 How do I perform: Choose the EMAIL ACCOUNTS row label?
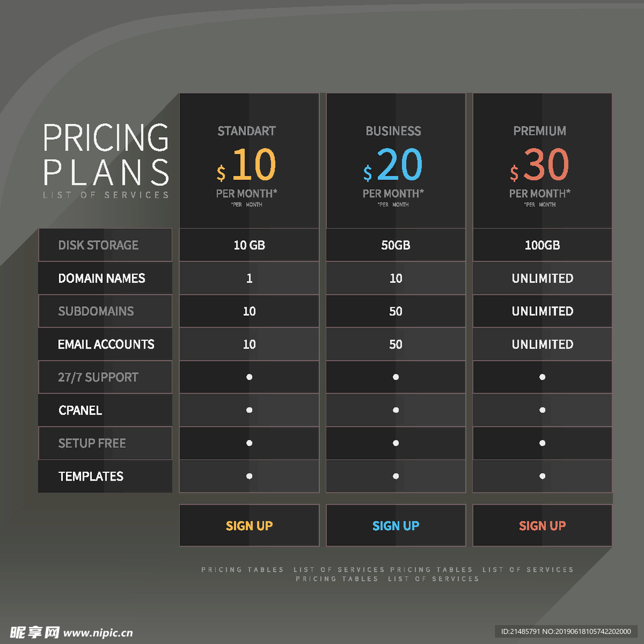pyautogui.click(x=105, y=344)
